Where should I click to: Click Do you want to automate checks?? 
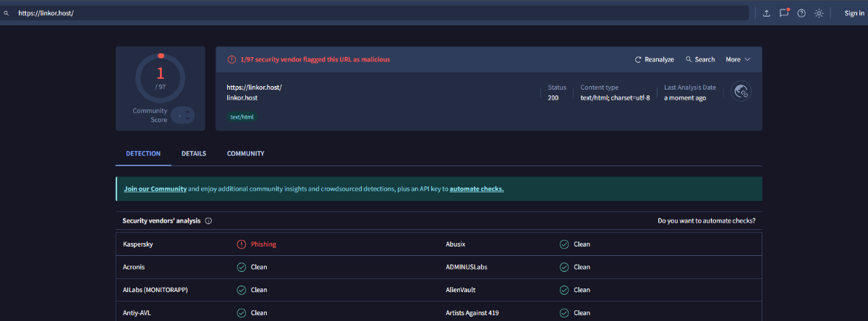pos(707,221)
